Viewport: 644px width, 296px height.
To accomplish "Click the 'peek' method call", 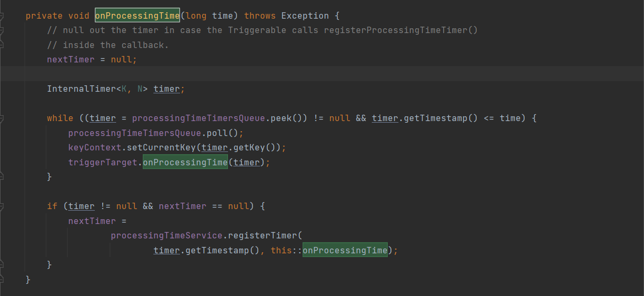I will click(281, 118).
